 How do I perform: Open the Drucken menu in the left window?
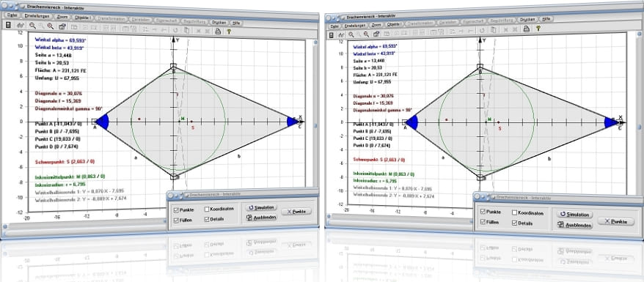pyautogui.click(x=219, y=22)
